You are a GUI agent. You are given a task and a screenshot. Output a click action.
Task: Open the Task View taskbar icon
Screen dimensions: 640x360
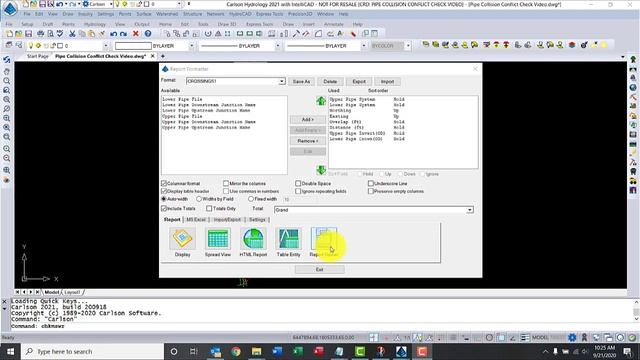194,351
